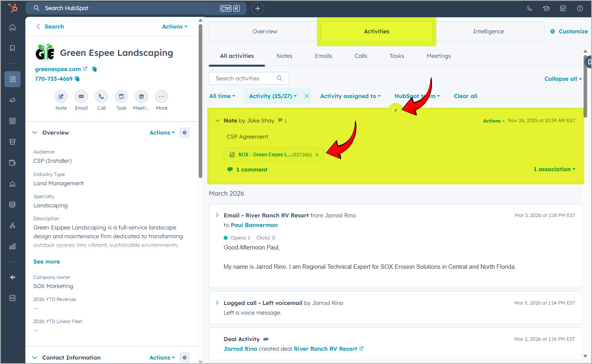
Task: Remove the SOX - Green Espee attachment
Action: click(x=317, y=155)
